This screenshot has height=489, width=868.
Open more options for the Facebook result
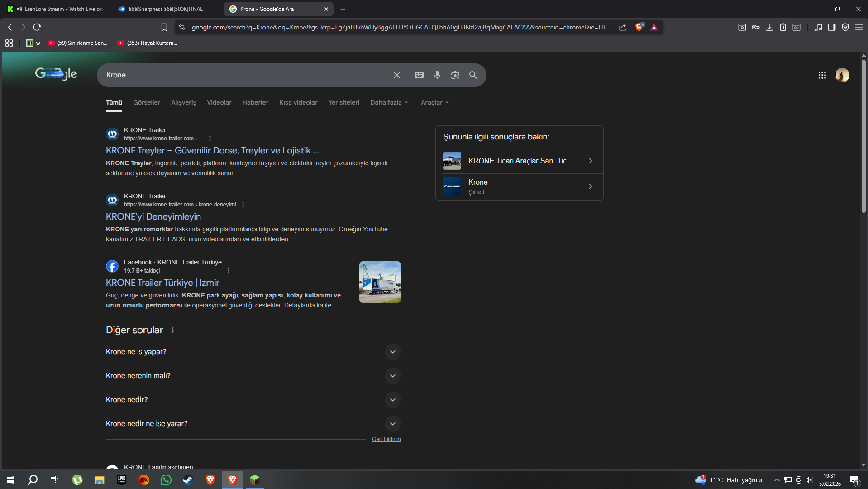(229, 271)
